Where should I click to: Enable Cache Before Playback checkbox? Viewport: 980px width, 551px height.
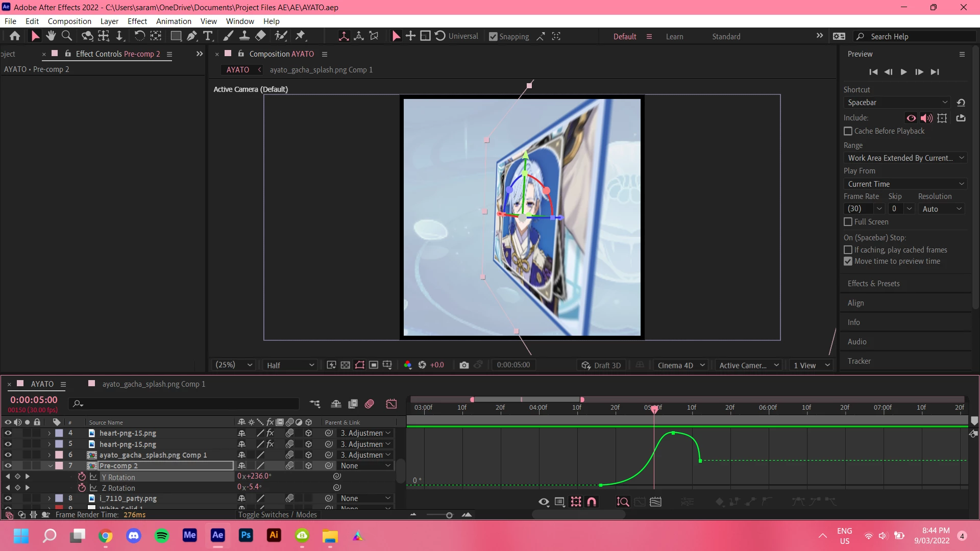pyautogui.click(x=848, y=131)
